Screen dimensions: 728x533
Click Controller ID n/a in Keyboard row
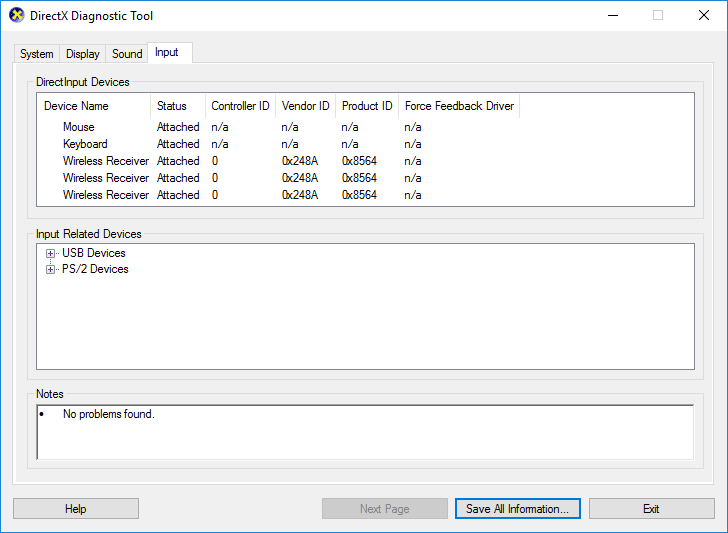(220, 144)
